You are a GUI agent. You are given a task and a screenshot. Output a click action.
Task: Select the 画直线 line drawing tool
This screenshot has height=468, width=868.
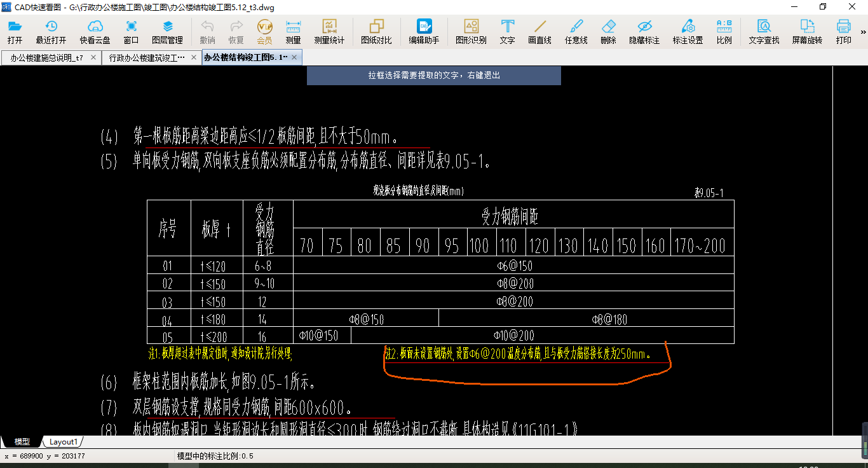(x=539, y=32)
